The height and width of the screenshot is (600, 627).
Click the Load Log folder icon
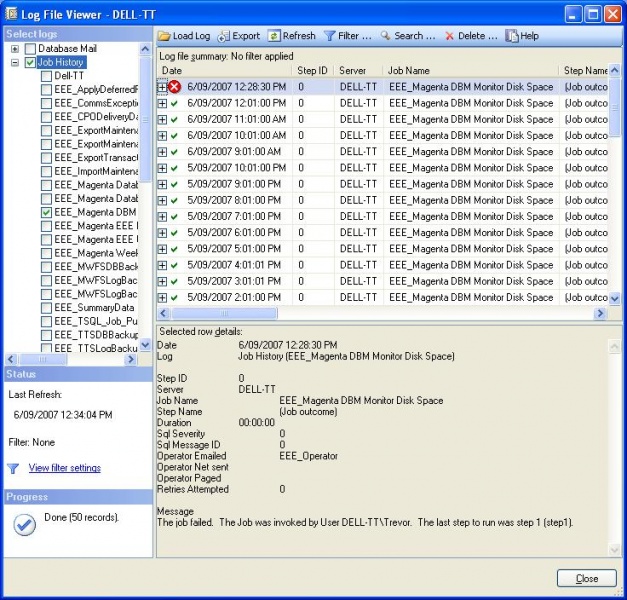click(164, 36)
